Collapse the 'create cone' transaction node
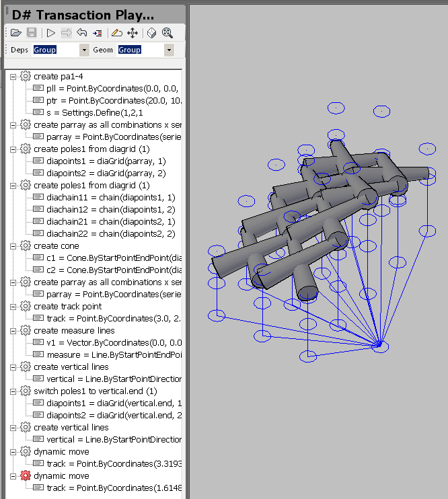 pos(13,246)
